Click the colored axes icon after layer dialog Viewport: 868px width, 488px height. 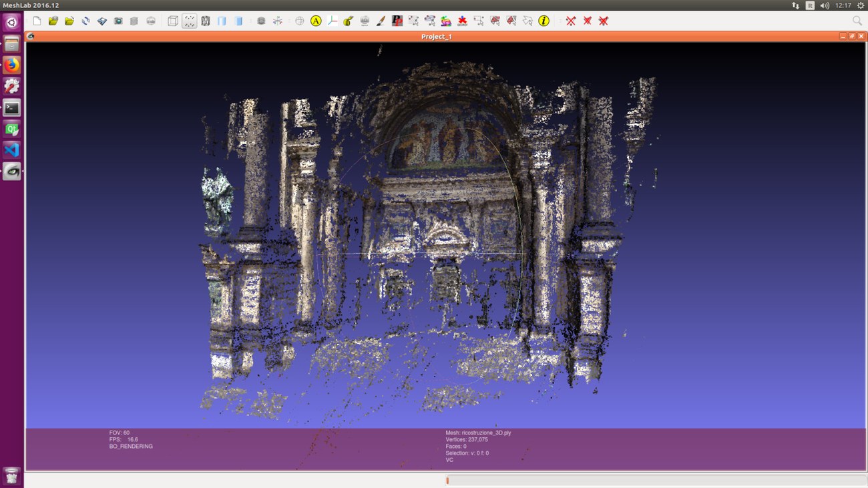(278, 21)
